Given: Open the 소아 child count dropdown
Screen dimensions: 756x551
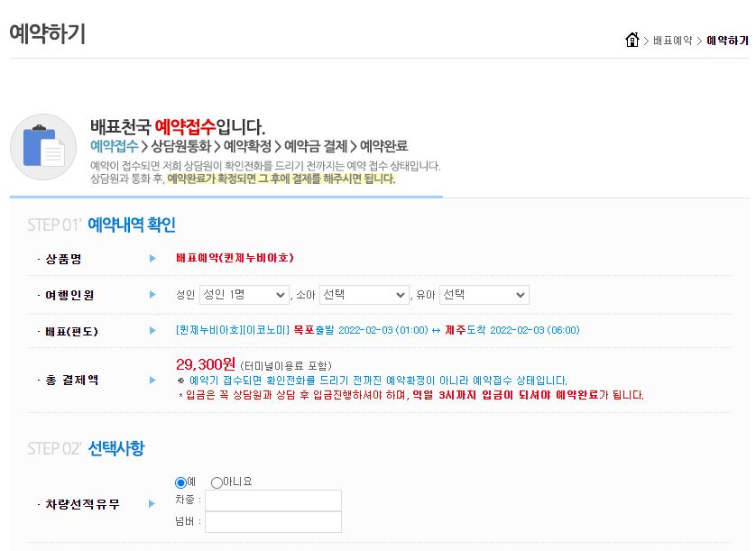Looking at the screenshot, I should 364,295.
